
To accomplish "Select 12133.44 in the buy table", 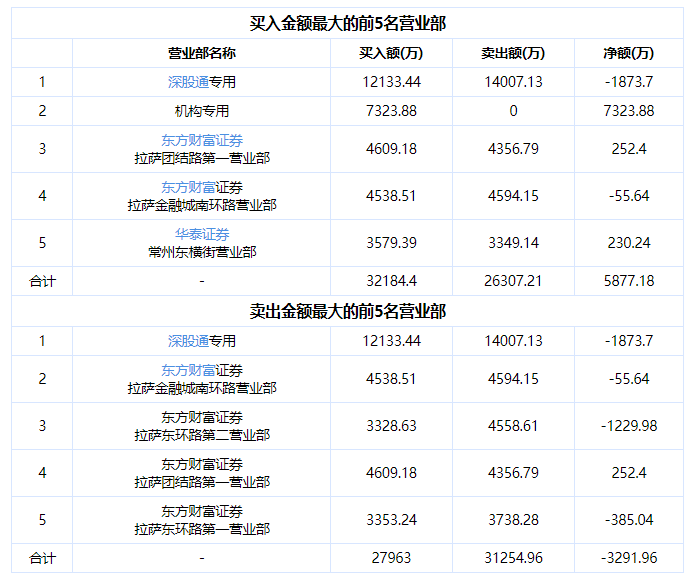I will (391, 82).
